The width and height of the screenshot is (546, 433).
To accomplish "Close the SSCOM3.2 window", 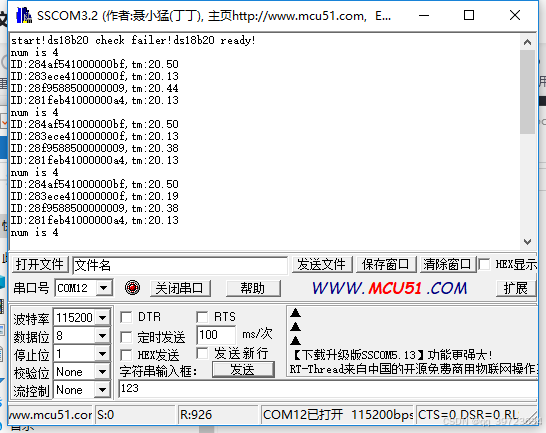I will pos(515,15).
